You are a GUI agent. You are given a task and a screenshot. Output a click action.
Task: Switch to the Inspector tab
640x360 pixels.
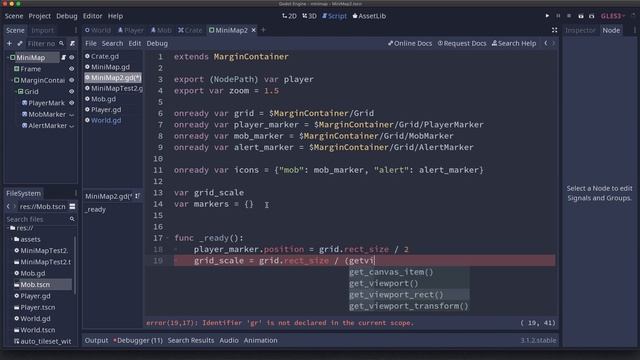580,30
